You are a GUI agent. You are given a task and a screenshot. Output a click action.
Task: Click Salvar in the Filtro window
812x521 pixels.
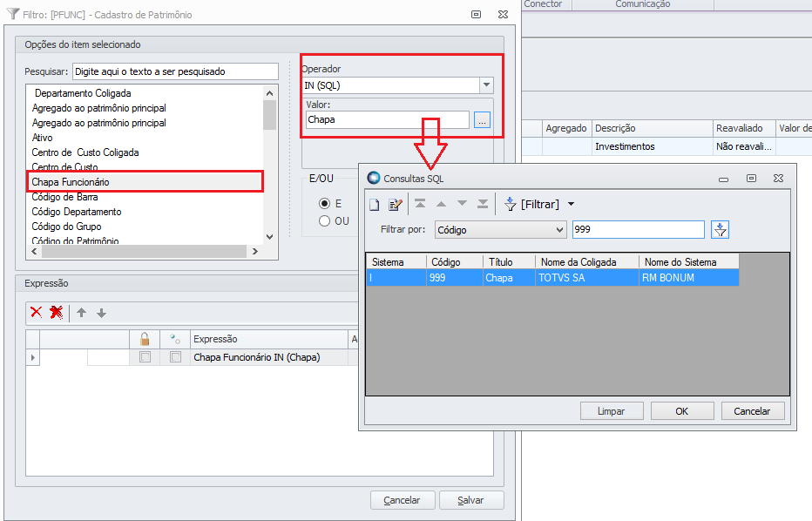click(470, 500)
